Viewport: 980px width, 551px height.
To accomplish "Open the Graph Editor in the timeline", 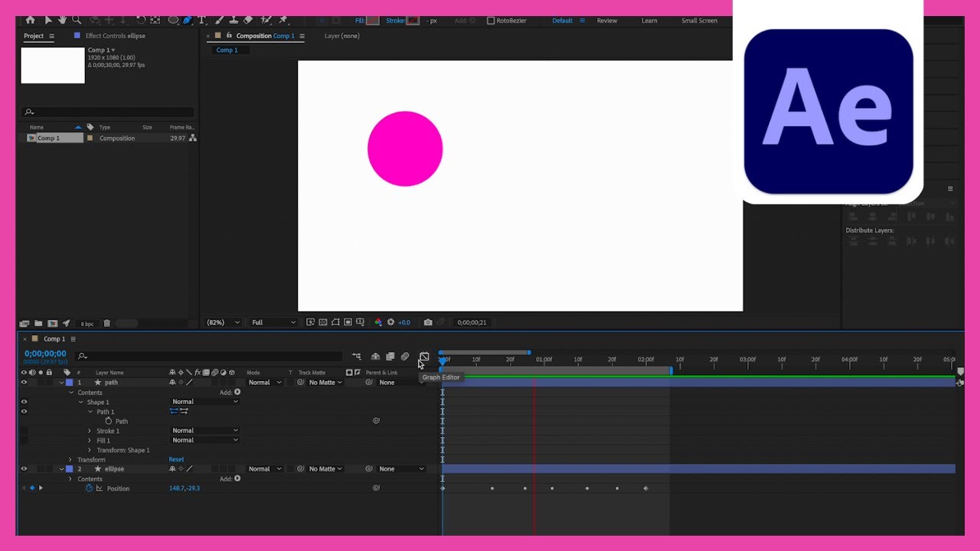I will (x=424, y=357).
